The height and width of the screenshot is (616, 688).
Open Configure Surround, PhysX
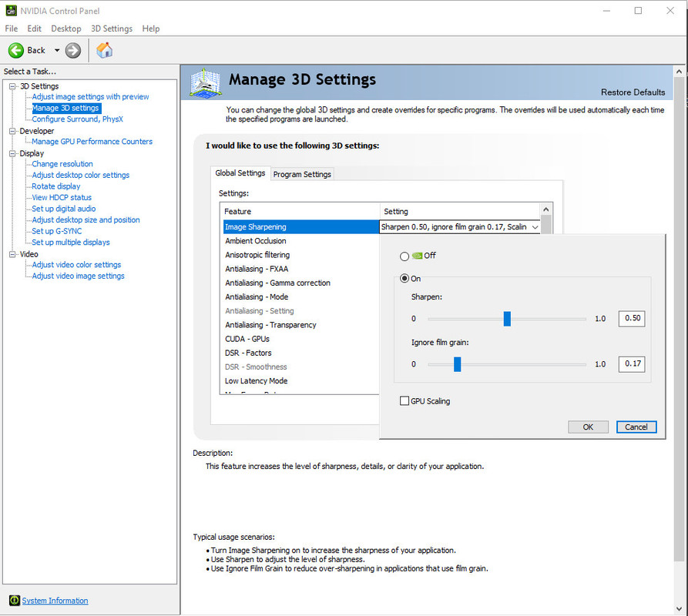pos(77,119)
